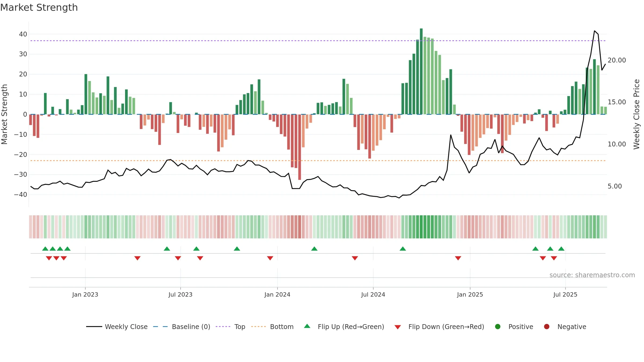This screenshot has width=644, height=362.
Task: Click the purple dotted Top legend line
Action: (223, 327)
